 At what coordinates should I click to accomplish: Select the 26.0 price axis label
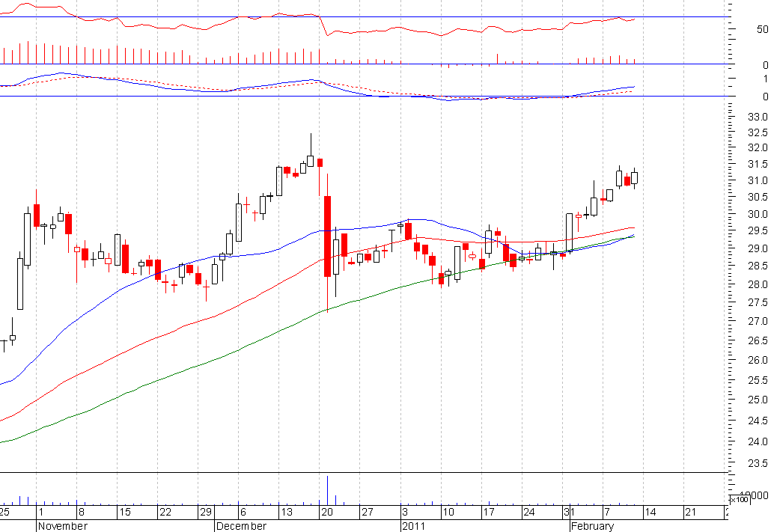[x=758, y=360]
